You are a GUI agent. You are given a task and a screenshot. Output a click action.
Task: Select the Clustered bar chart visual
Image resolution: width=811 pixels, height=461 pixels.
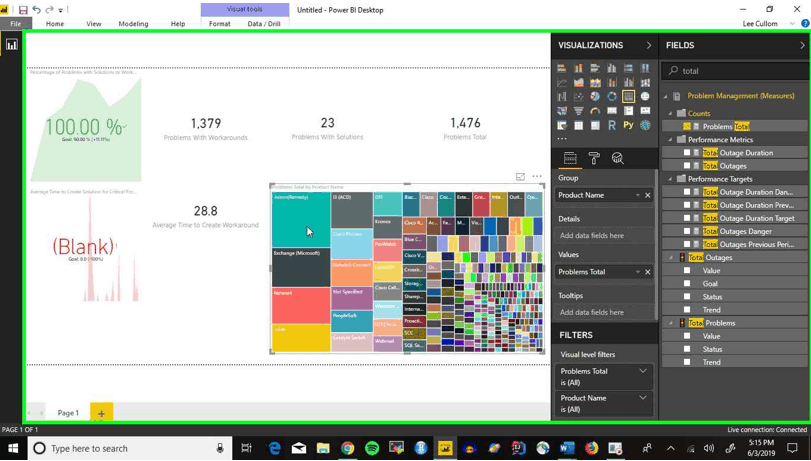point(595,68)
